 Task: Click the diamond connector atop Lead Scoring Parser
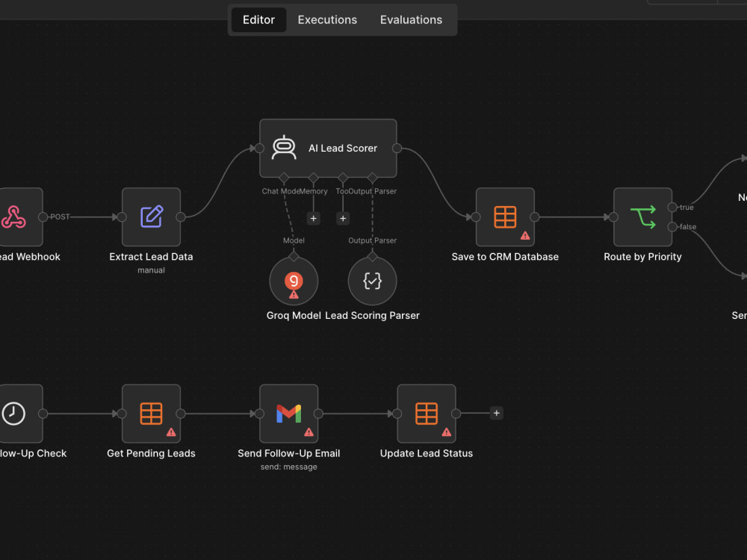[x=372, y=257]
